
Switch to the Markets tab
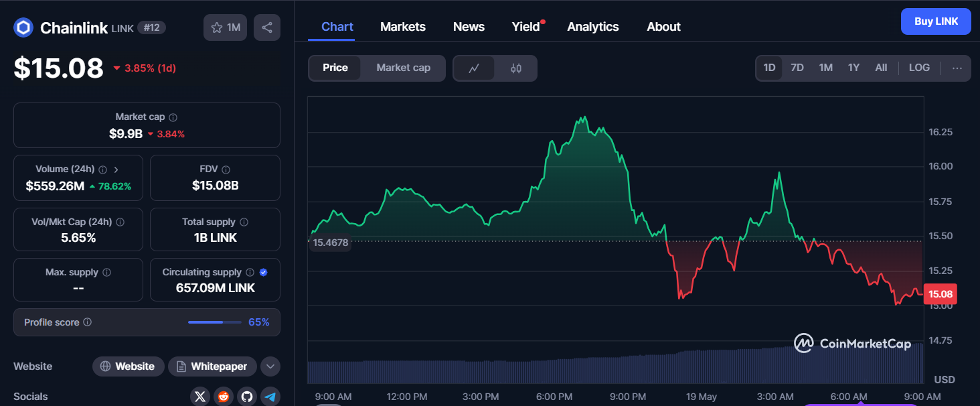(402, 27)
